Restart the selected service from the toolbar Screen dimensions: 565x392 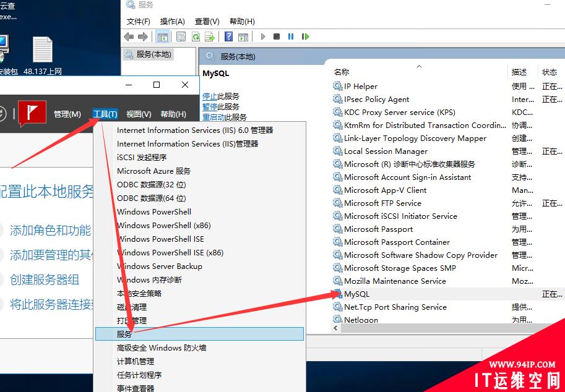click(306, 36)
